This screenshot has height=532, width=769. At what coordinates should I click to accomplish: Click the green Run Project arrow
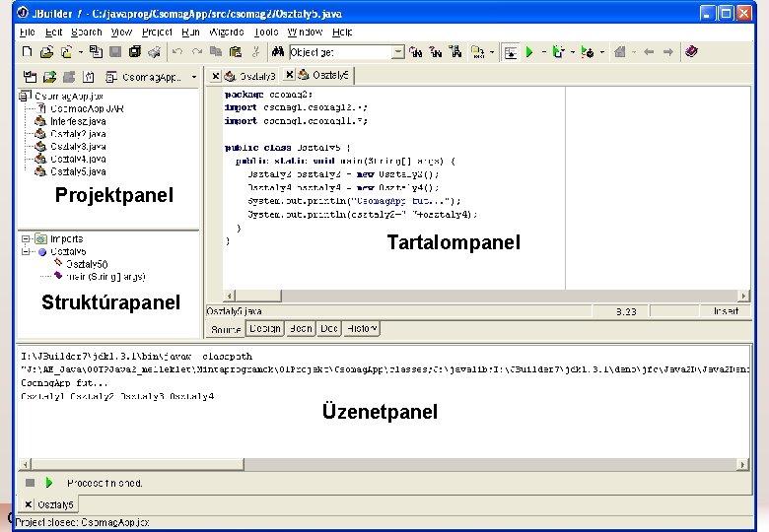click(x=529, y=51)
